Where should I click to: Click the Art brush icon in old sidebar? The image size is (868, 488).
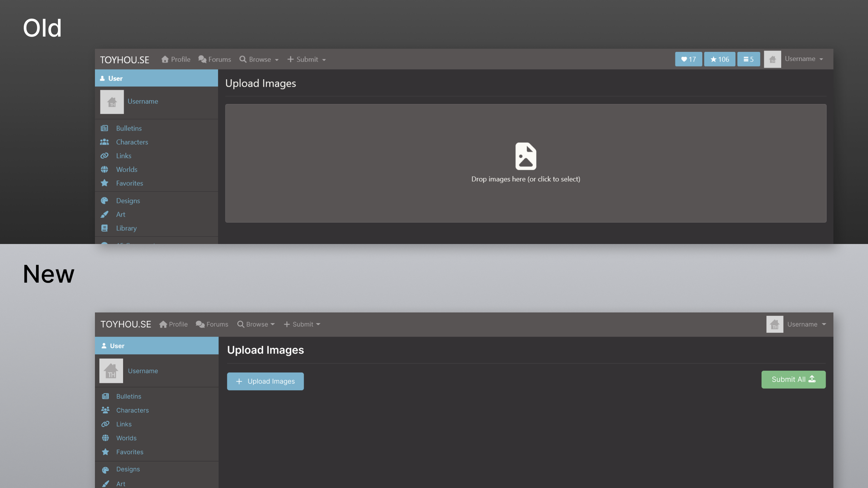pyautogui.click(x=104, y=215)
